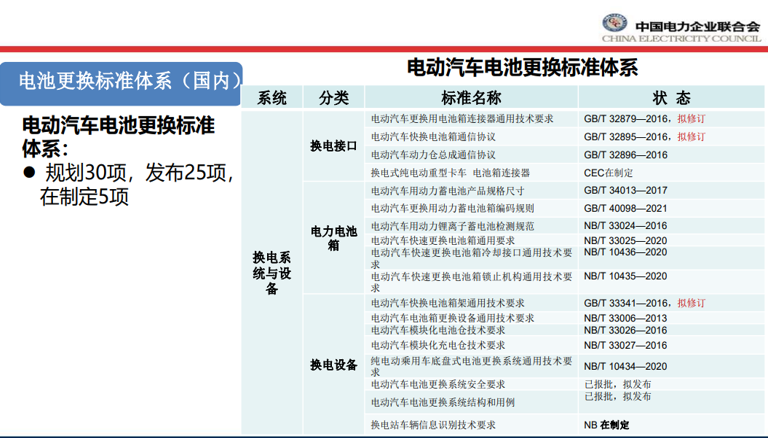Click the 系统 column header
Screen dimensions: 769x438
(x=272, y=98)
